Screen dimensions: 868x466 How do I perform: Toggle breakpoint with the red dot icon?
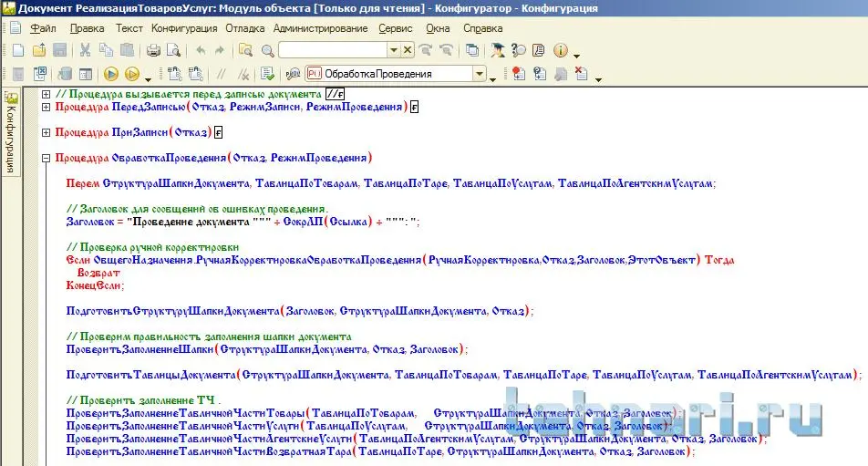pyautogui.click(x=518, y=74)
